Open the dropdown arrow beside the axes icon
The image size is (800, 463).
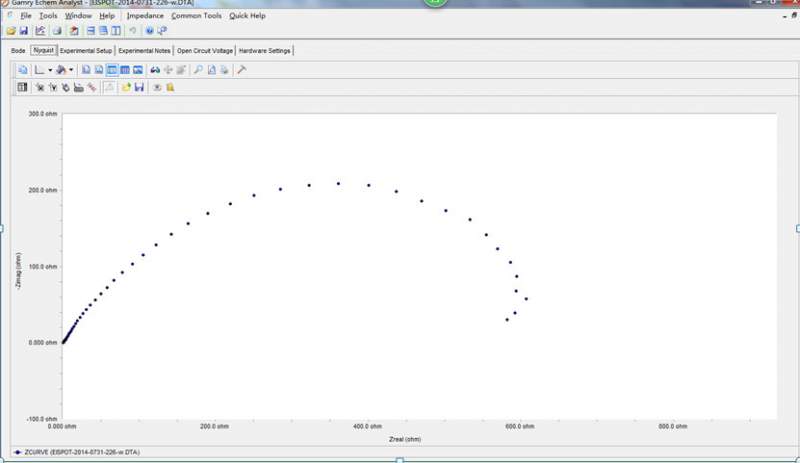point(50,70)
